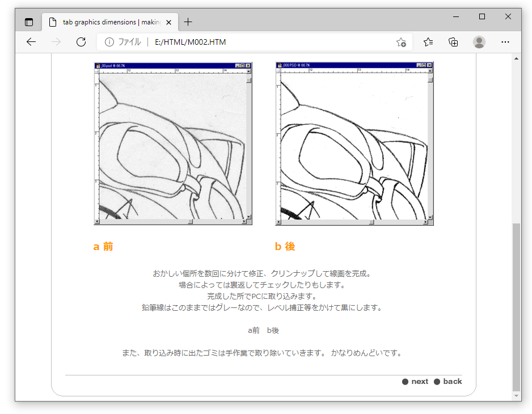Screen dimensions: 532x414
Task: Click the browser Back arrow button
Action: pos(31,42)
